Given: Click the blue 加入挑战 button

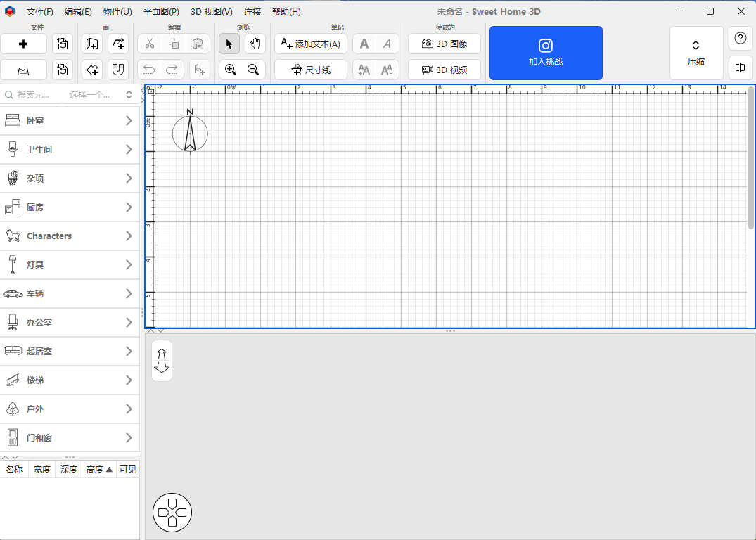Looking at the screenshot, I should tap(546, 53).
